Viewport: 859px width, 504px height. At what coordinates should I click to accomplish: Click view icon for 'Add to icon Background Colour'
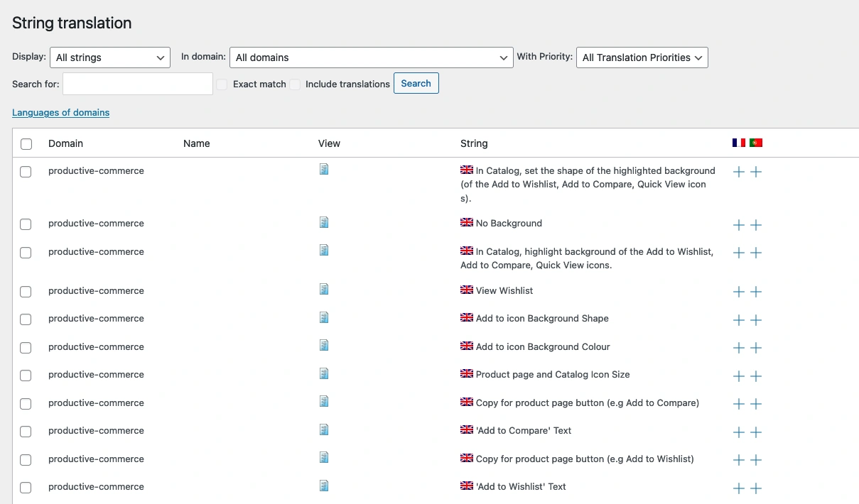click(324, 346)
